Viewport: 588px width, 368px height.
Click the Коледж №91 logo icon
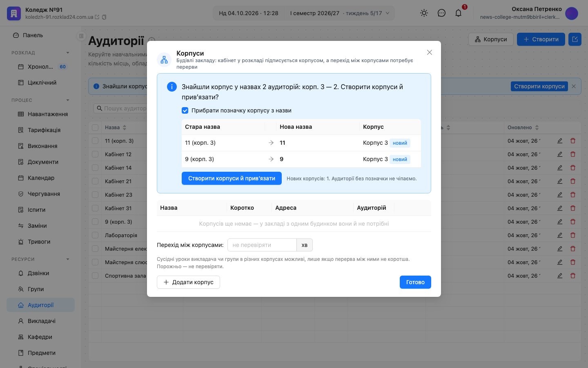click(14, 13)
